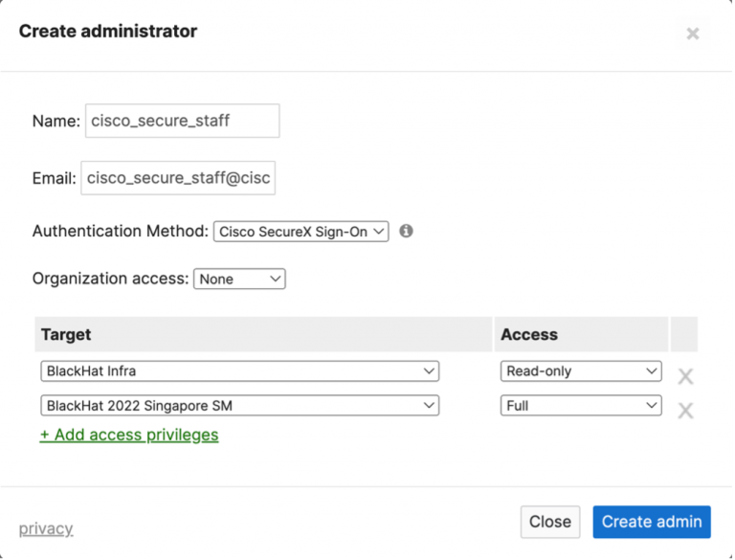Viewport: 735px width, 560px height.
Task: Close the Create administrator dialog with X icon
Action: (693, 34)
